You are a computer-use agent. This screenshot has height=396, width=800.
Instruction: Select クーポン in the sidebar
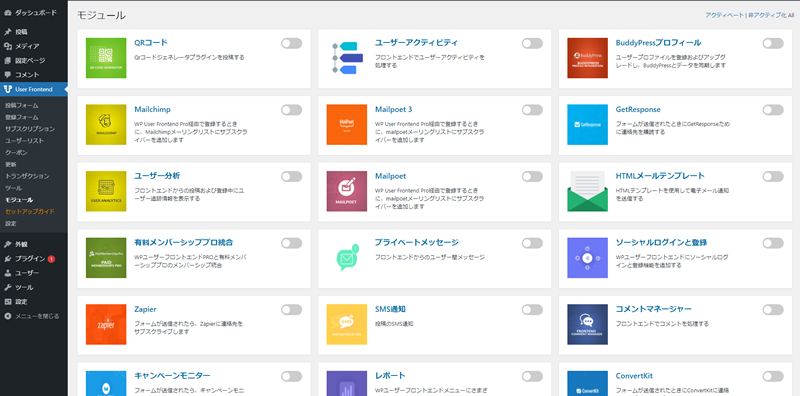[16, 153]
